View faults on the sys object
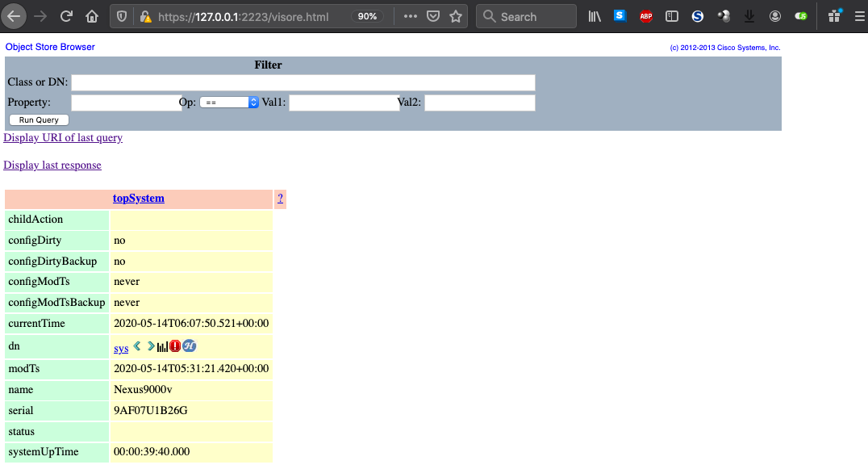Viewport: 868px width, 469px height. point(174,347)
